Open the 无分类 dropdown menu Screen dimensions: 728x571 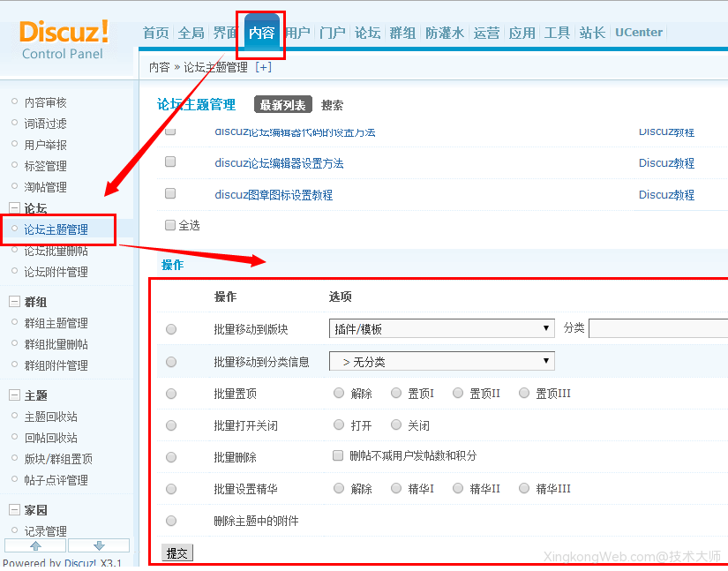tap(441, 360)
